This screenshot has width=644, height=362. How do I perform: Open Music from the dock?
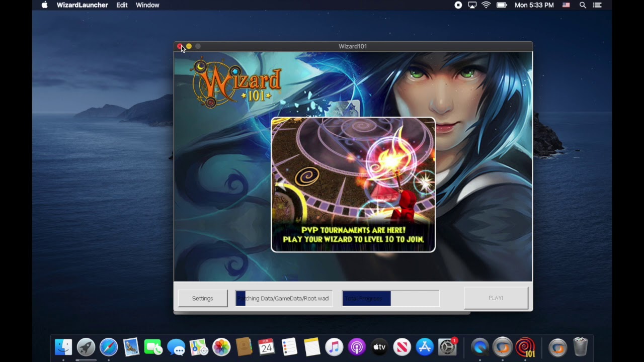click(334, 347)
